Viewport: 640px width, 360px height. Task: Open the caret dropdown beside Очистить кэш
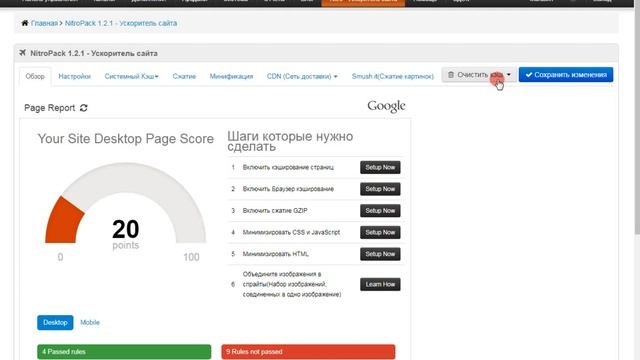509,75
